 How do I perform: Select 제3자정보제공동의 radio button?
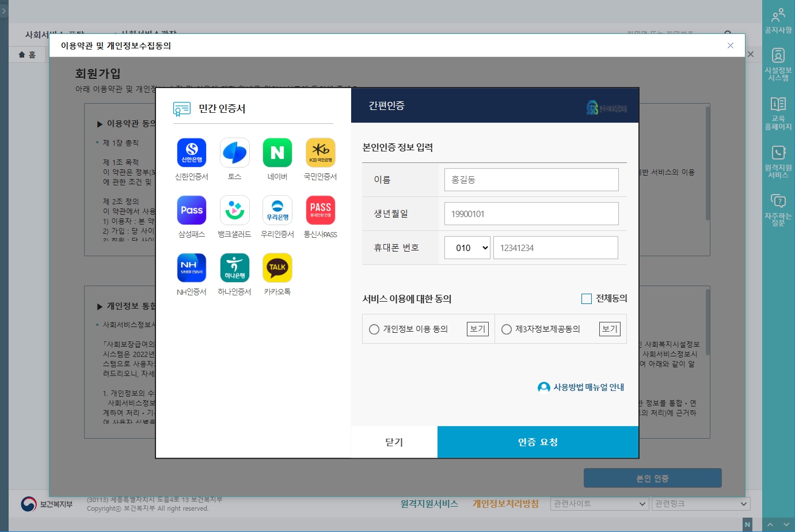point(507,329)
